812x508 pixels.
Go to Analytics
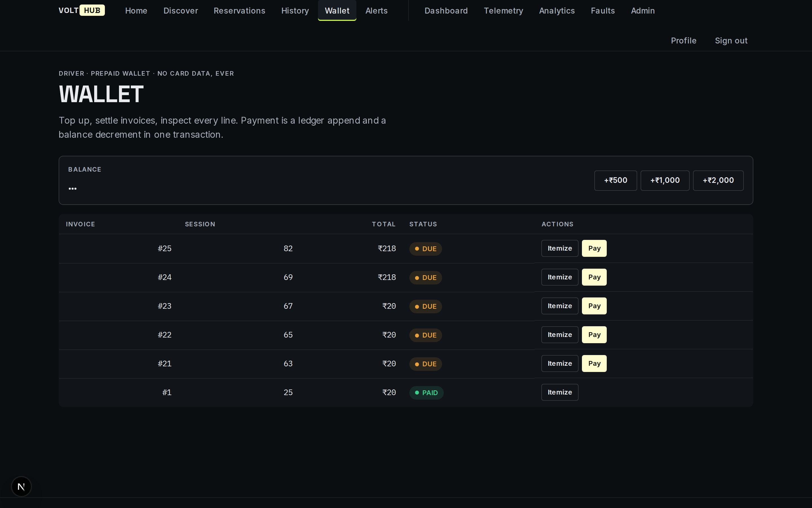(557, 11)
